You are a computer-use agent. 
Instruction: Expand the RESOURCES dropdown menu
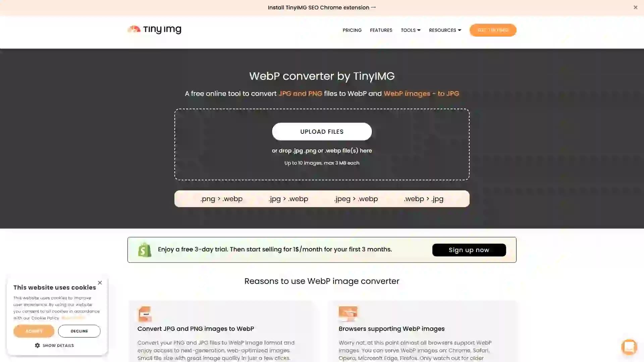pos(444,29)
